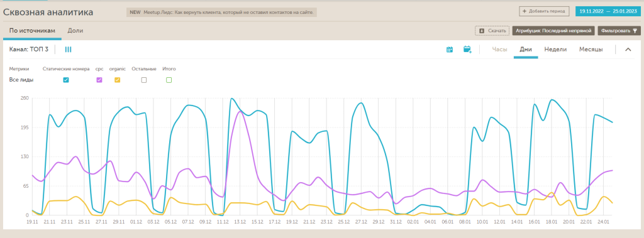Collapse the chart panel with chevron
This screenshot has height=238, width=644.
click(628, 50)
